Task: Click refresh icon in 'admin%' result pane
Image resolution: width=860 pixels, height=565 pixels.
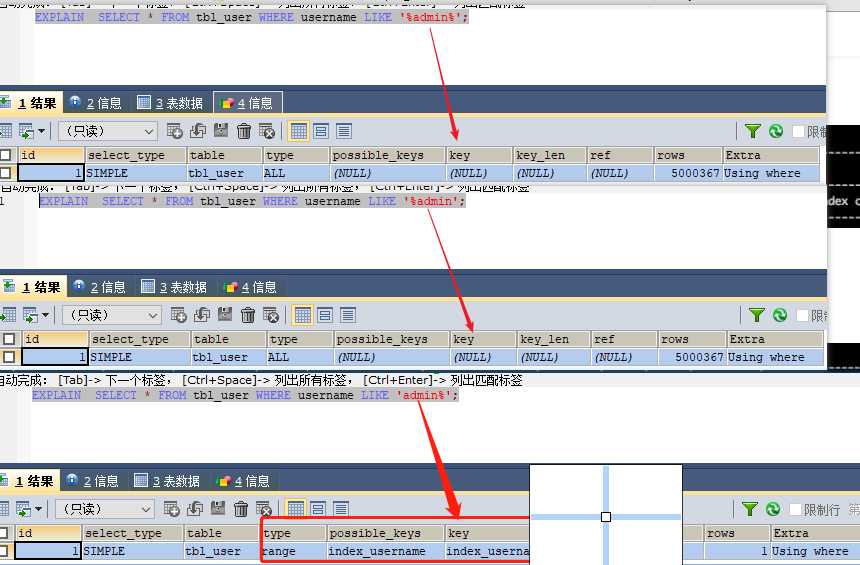Action: click(x=773, y=509)
